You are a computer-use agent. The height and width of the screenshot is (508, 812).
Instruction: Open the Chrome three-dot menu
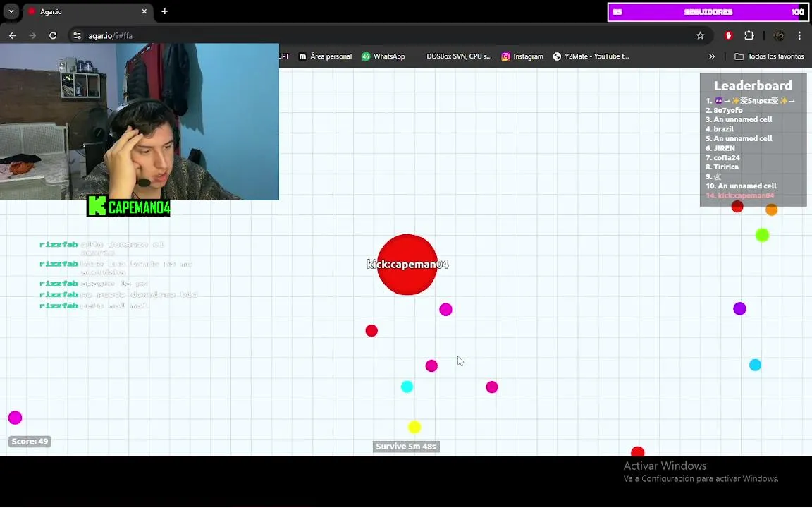click(799, 36)
